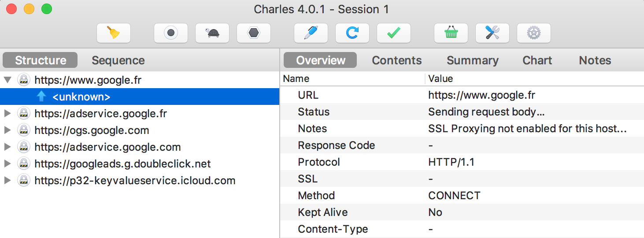Viewport: 644px width, 238px height.
Task: Expand the p32-keyvalueservice.icloud.com host node
Action: pos(7,181)
